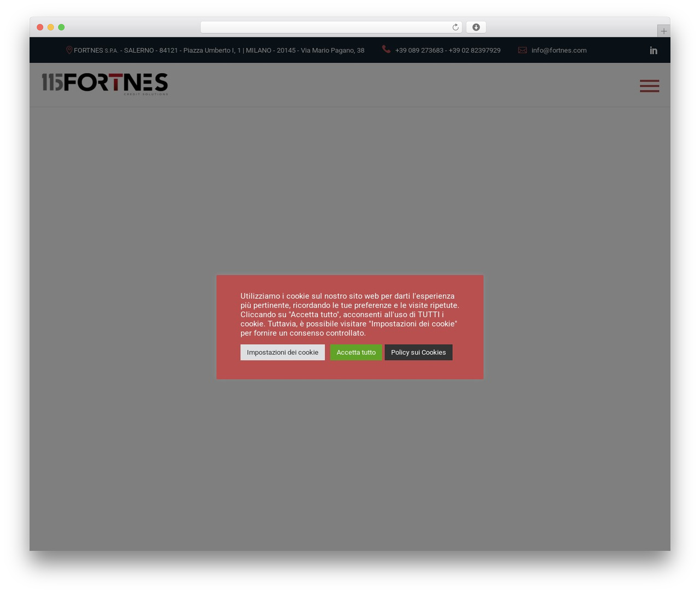The height and width of the screenshot is (593, 700).
Task: Click the browser download arrow button
Action: 476,27
